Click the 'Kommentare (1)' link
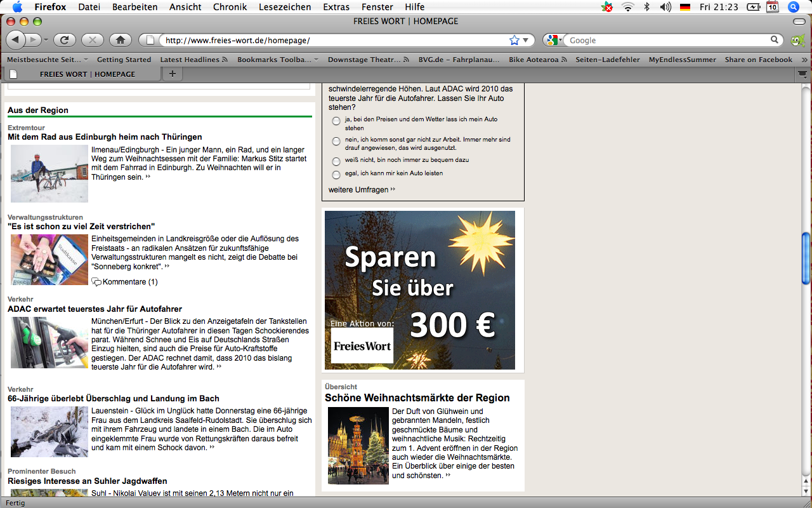812x508 pixels. [x=130, y=282]
